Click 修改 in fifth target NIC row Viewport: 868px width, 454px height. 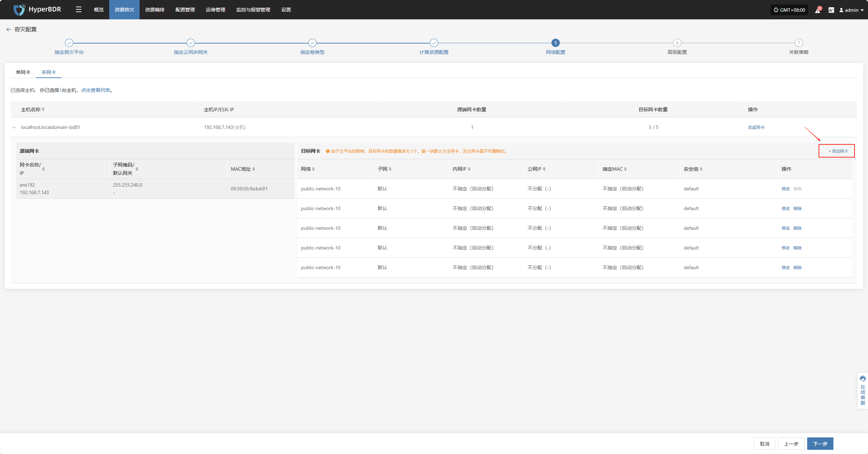pyautogui.click(x=786, y=267)
